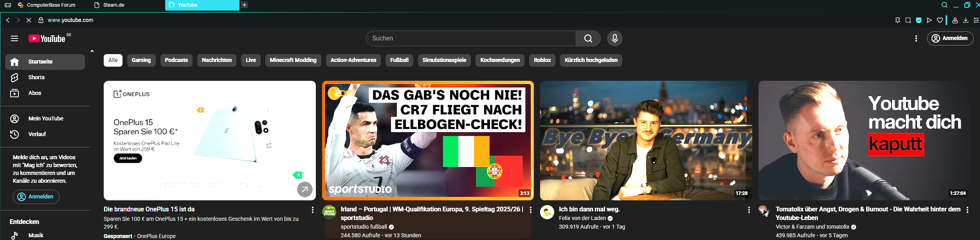Click the browser send flow icon
Image resolution: width=980 pixels, height=240 pixels.
(x=929, y=20)
